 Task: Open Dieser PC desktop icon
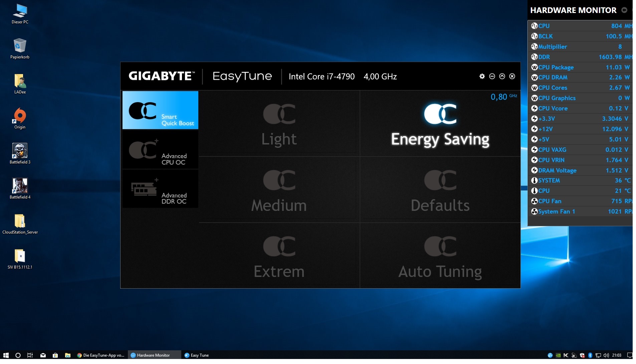point(20,14)
